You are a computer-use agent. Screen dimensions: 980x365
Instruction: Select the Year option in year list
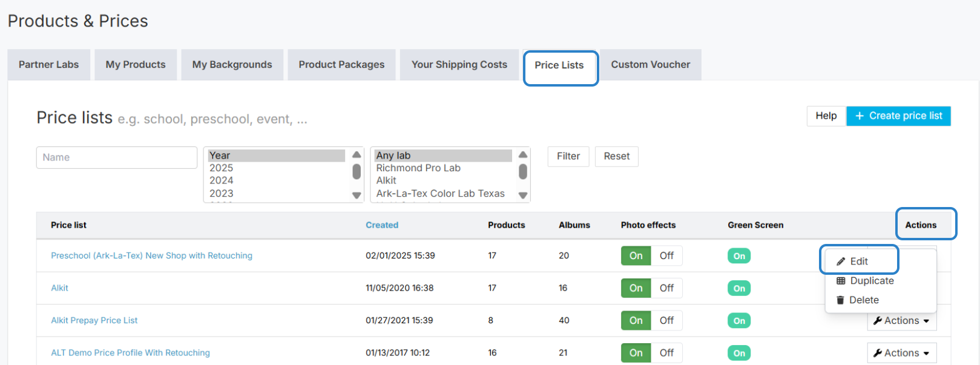(277, 156)
